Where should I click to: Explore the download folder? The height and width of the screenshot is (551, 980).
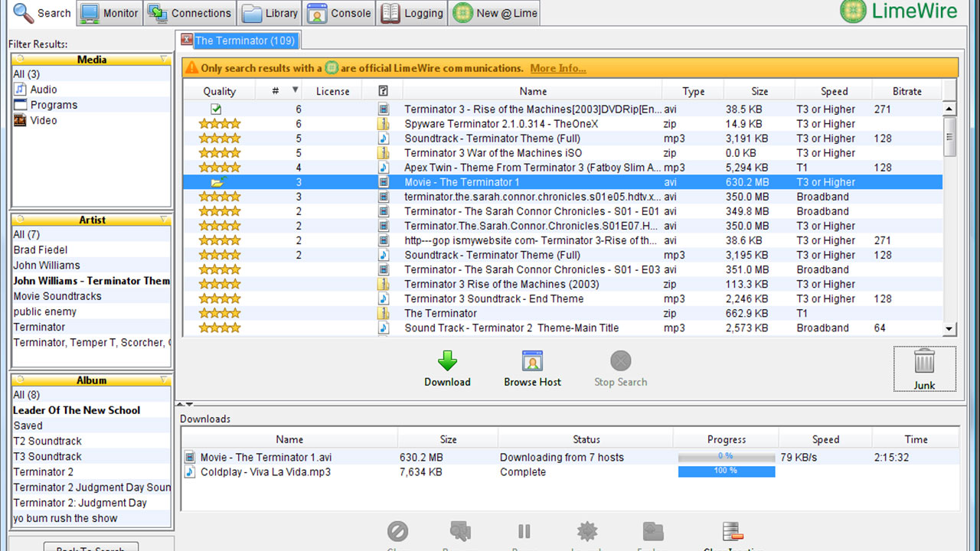652,532
